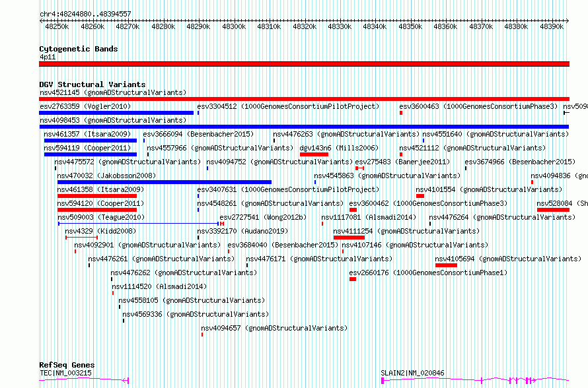Screen dimensions: 588x388
Task: Click nsv4521112 gnomAD variant label
Action: point(472,148)
